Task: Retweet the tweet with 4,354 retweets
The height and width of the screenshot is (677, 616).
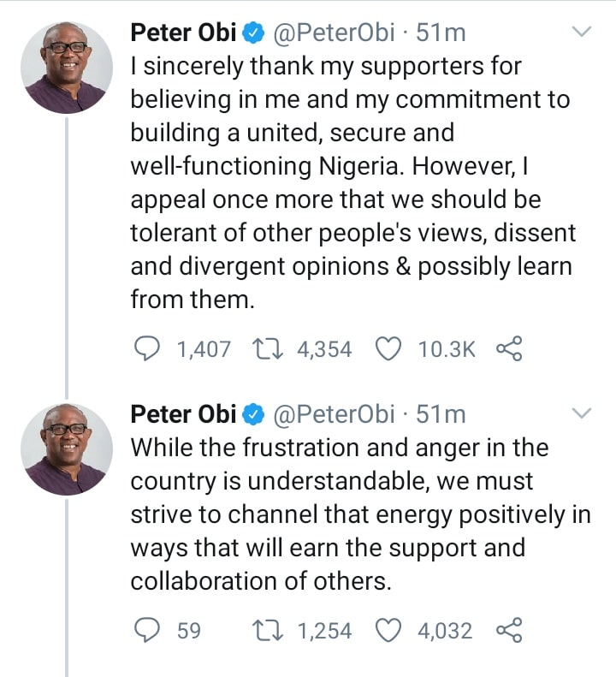Action: (x=268, y=348)
